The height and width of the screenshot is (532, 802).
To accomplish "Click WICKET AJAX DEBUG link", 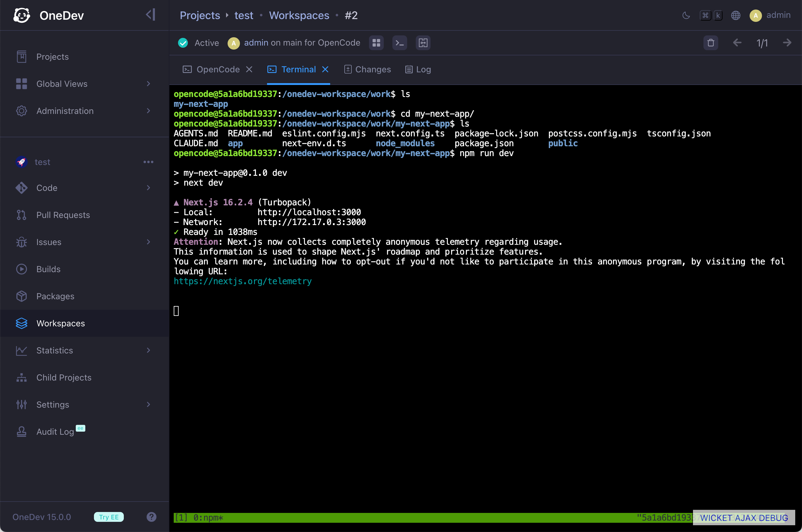I will [744, 518].
